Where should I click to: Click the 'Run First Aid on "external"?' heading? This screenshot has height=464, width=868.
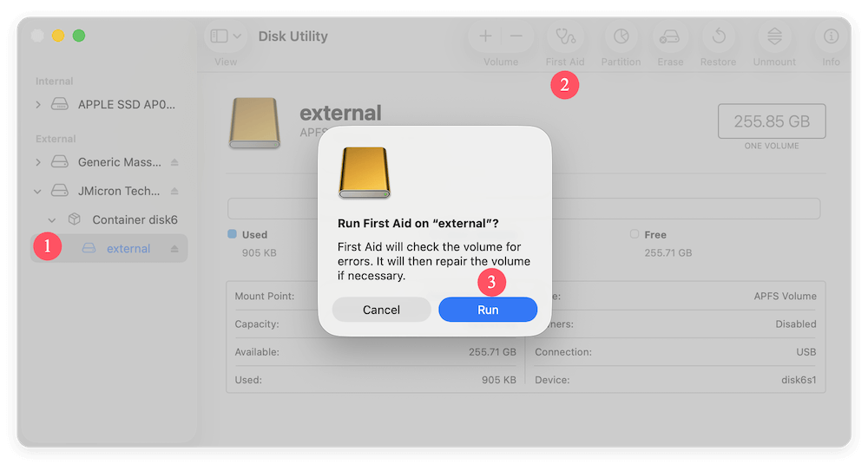tap(418, 224)
